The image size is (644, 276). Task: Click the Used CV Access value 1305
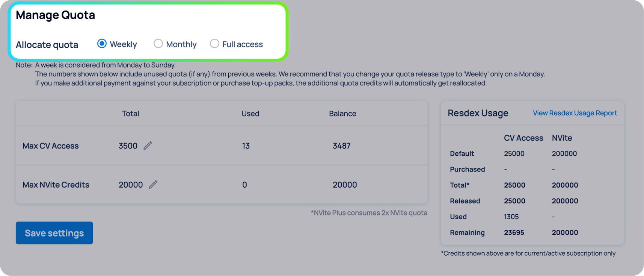click(511, 217)
